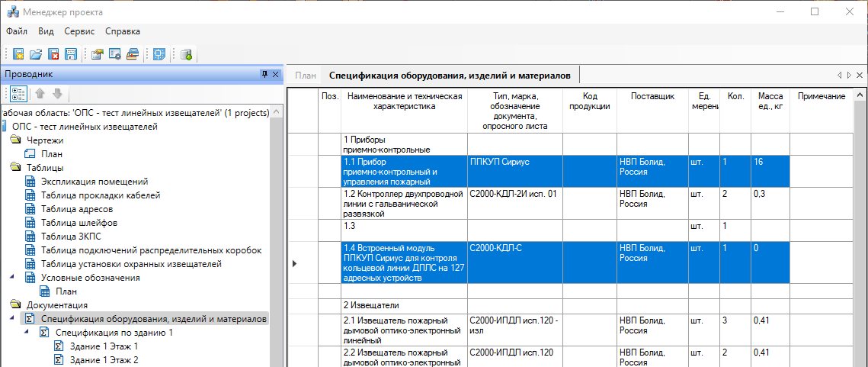Open the Сервис menu
Image resolution: width=868 pixels, height=367 pixels.
79,31
